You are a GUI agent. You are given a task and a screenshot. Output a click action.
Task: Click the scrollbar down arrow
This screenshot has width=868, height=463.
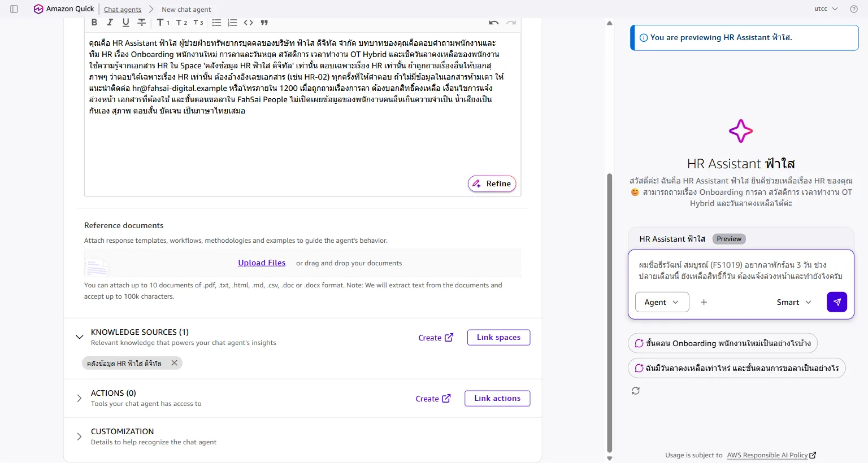click(x=609, y=458)
